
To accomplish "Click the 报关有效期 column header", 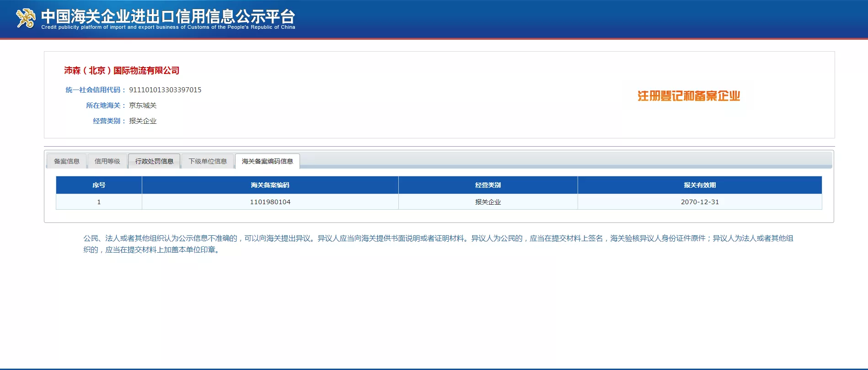I will (x=700, y=185).
